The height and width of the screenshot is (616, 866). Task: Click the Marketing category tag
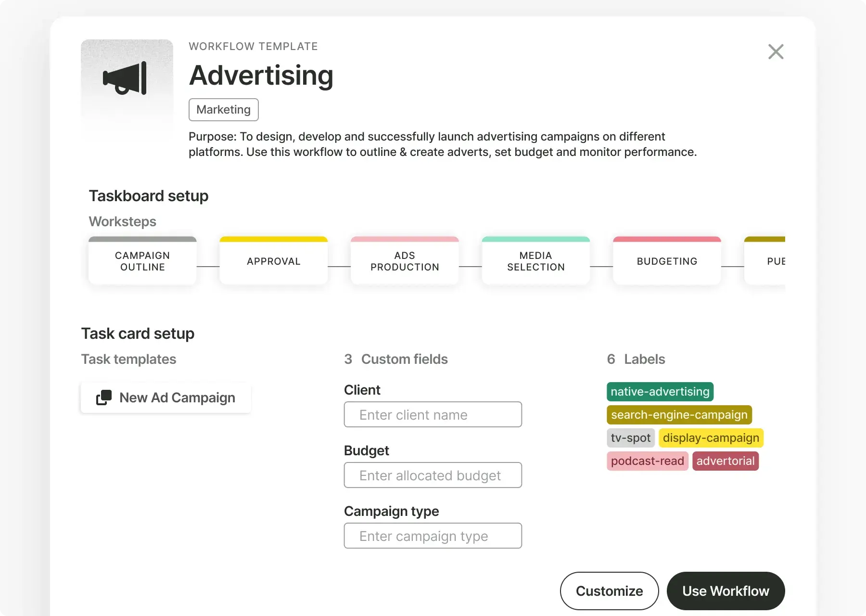223,110
